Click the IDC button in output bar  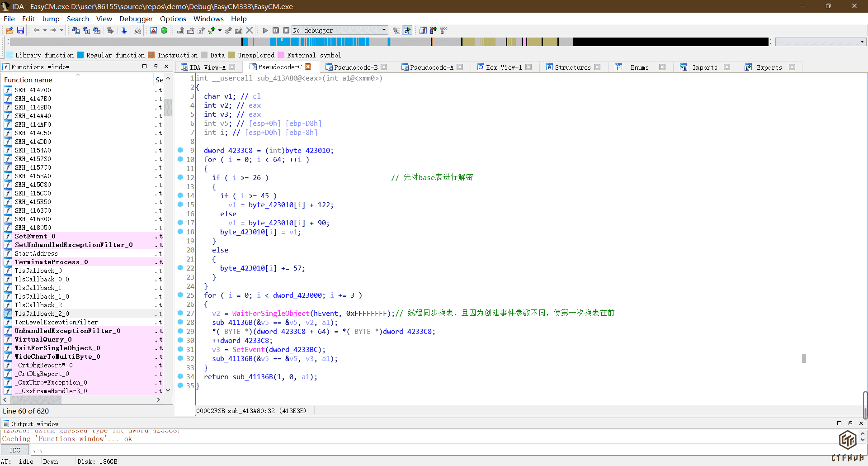coord(15,450)
